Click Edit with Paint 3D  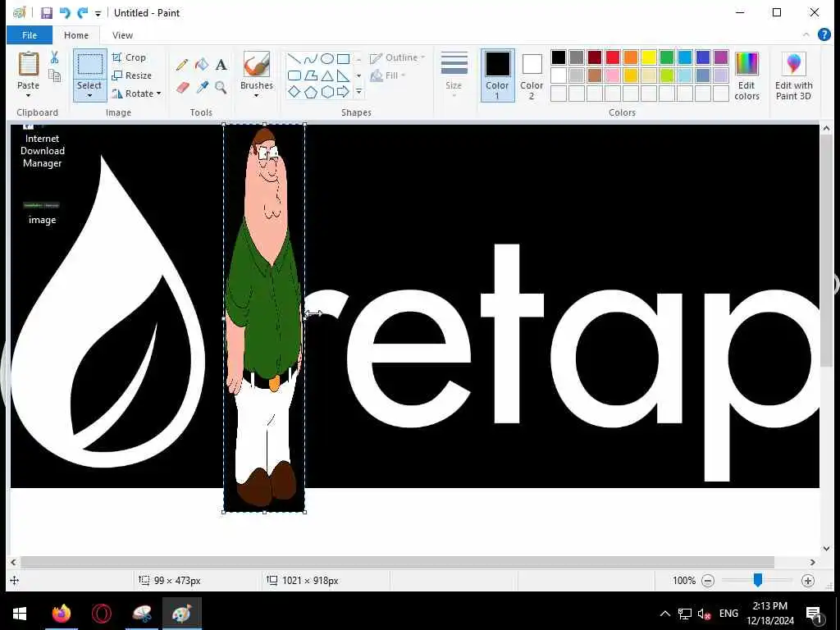tap(794, 75)
